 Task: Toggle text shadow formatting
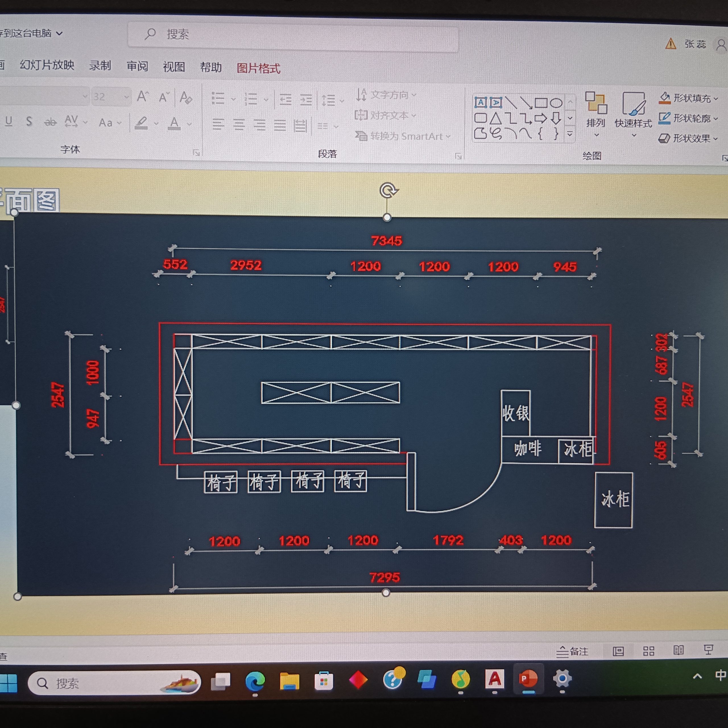(29, 121)
